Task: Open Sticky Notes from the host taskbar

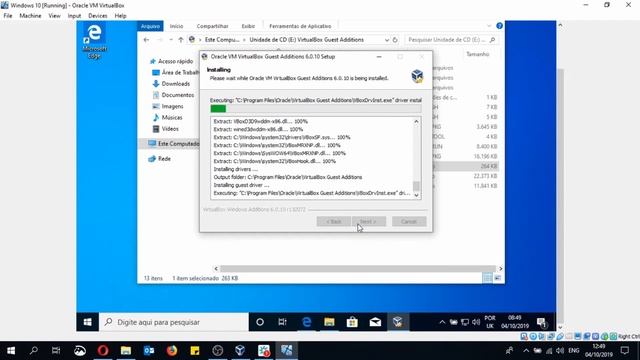Action: [195, 351]
